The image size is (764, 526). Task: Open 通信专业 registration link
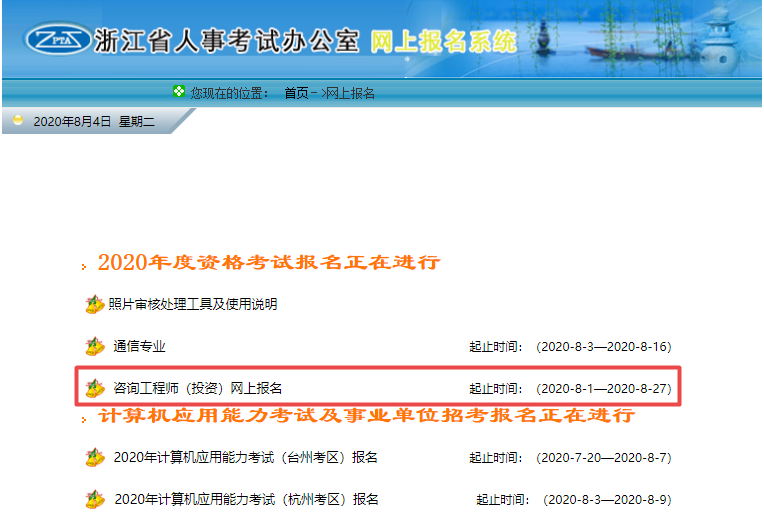tap(139, 346)
